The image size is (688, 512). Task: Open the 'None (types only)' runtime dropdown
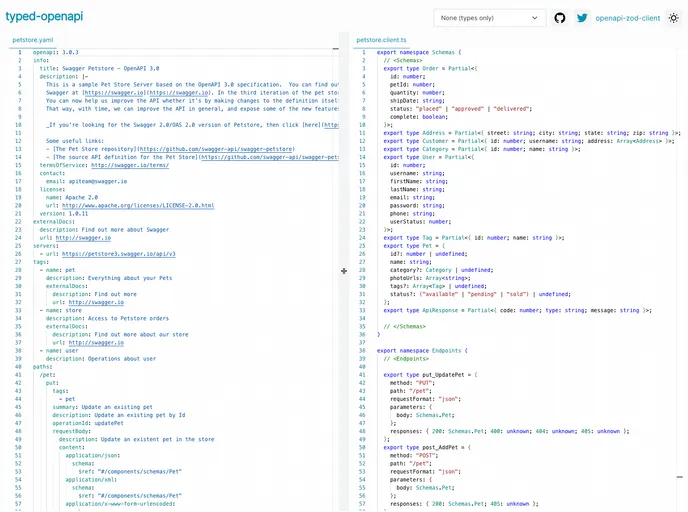tap(490, 18)
